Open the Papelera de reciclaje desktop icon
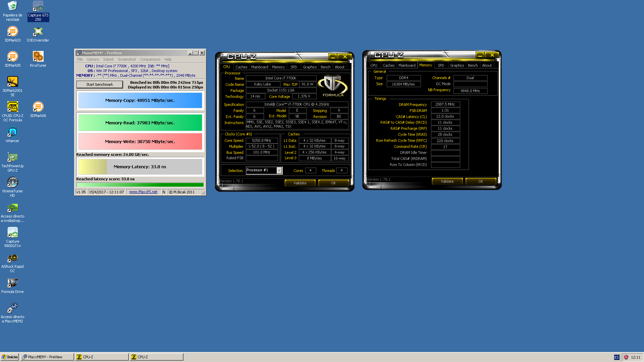The height and width of the screenshot is (362, 644). pos(12,11)
